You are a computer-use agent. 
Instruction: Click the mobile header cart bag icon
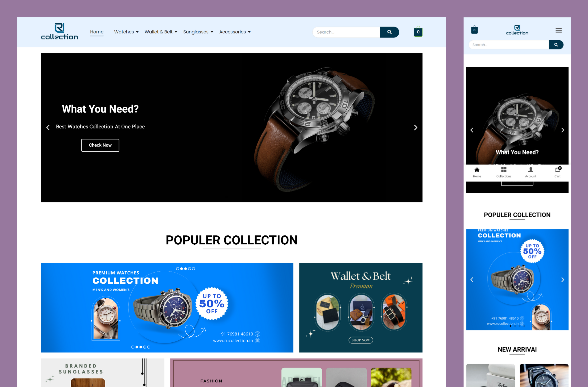(x=474, y=30)
